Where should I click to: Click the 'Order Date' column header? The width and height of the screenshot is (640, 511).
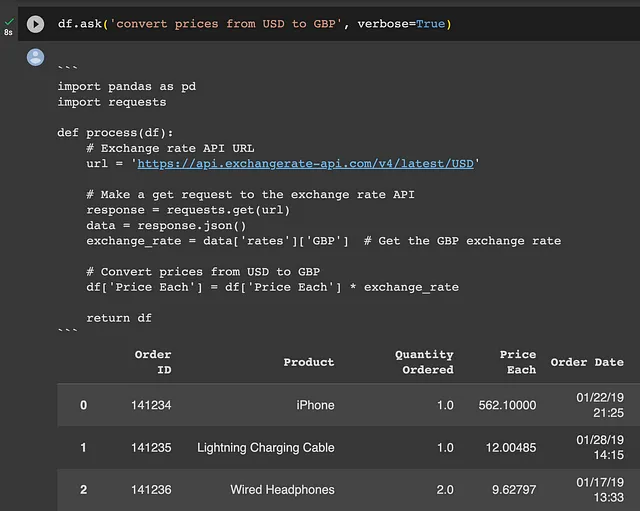coord(587,362)
